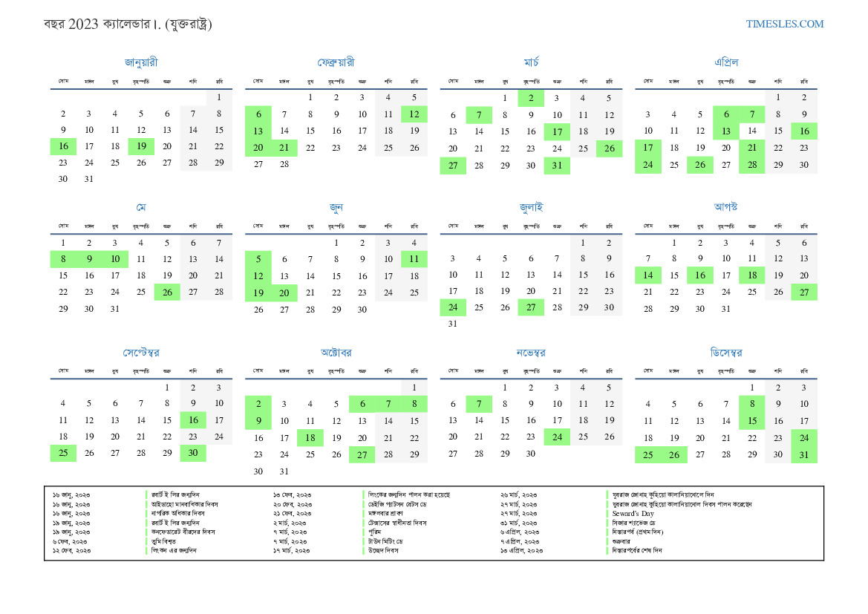Pick highlighted 19 in June calendar
Image resolution: width=868 pixels, height=614 pixels.
[258, 293]
